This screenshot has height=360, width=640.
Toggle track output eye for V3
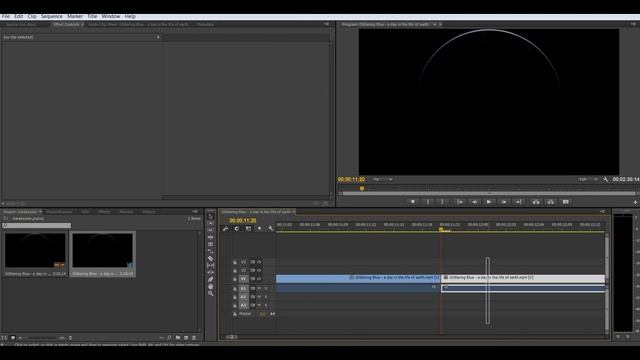pos(259,262)
